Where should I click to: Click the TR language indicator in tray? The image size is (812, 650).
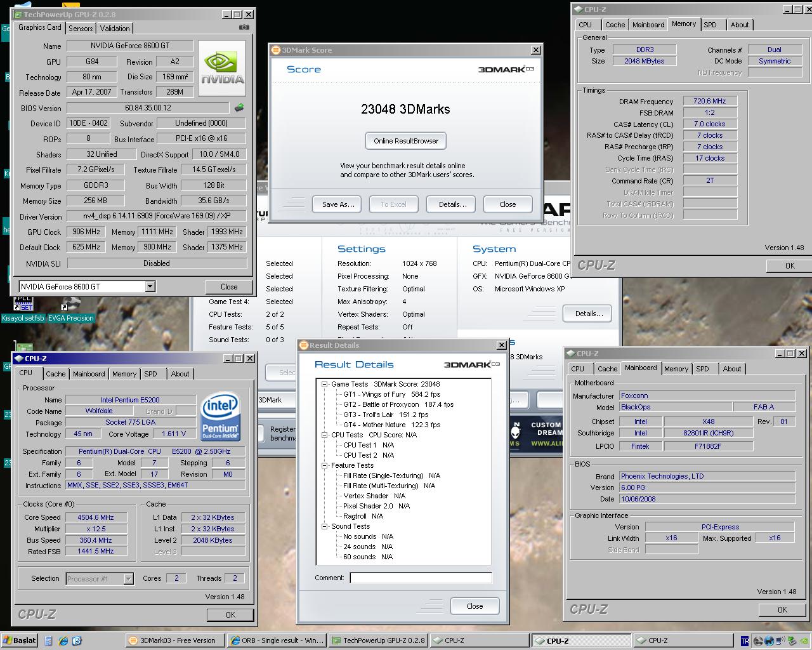tap(745, 640)
